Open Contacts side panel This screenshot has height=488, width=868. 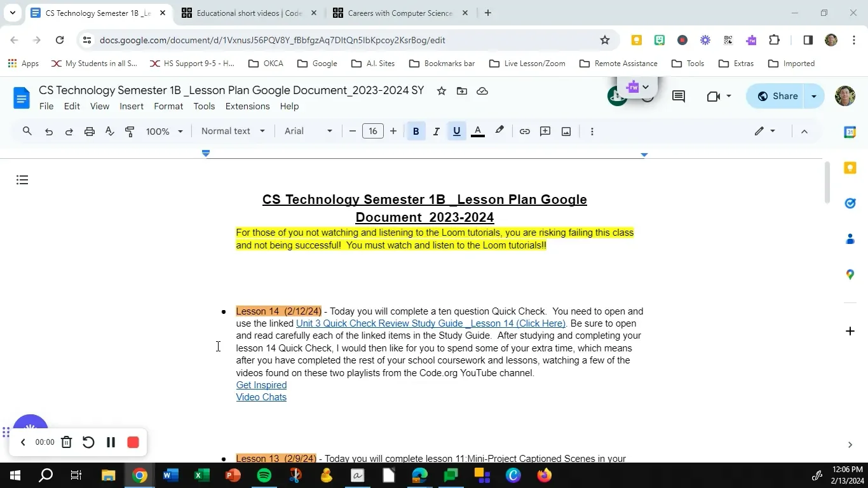coord(850,239)
